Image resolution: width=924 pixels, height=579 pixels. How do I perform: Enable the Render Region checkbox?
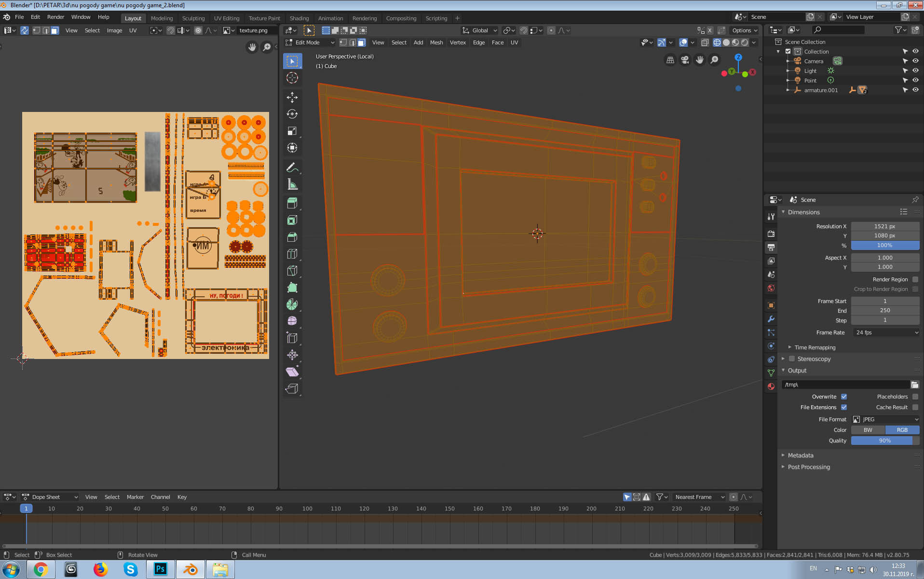(x=915, y=279)
